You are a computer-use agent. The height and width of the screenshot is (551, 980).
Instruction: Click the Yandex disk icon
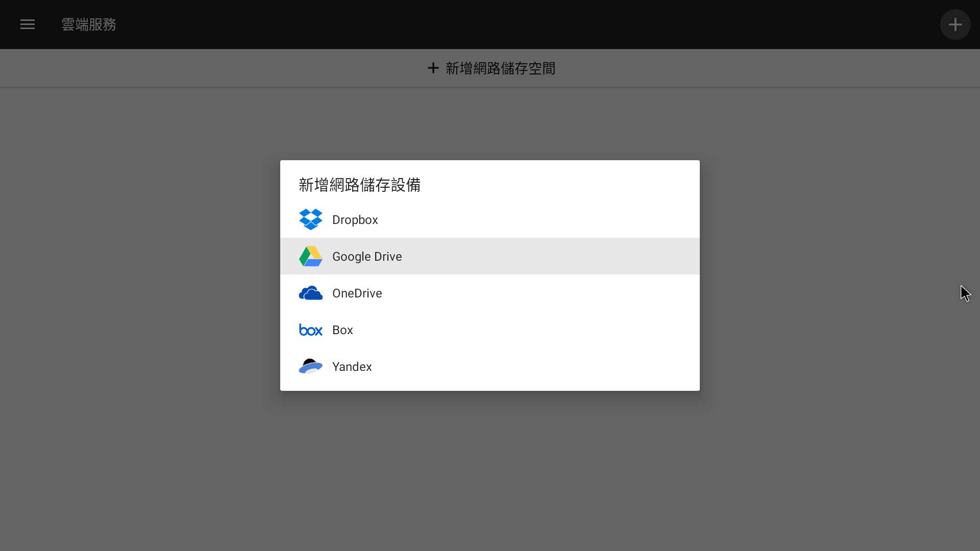310,366
